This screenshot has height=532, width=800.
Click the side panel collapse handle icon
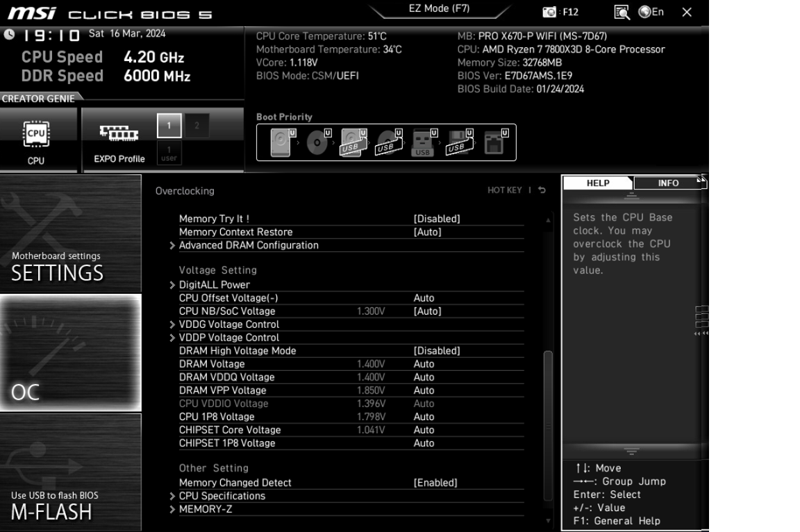pos(701,322)
